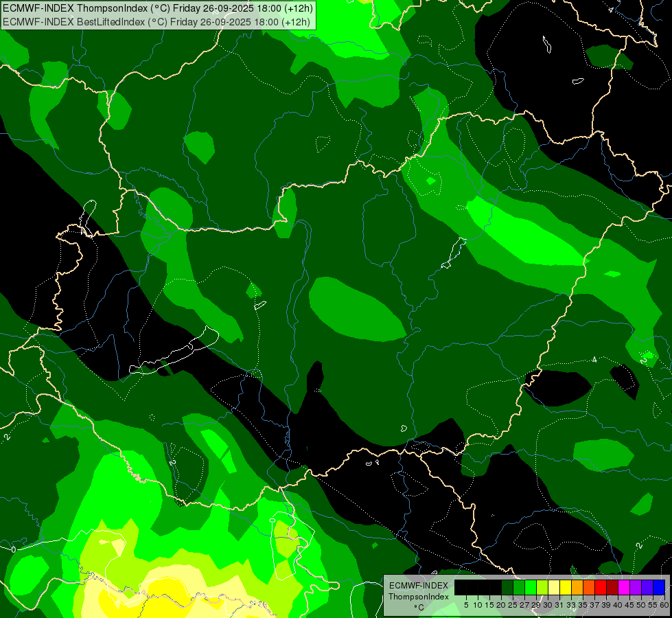Viewport: 672px width, 618px height.
Task: Select the pale yellow 30–31 legend swatch
Action: (554, 587)
